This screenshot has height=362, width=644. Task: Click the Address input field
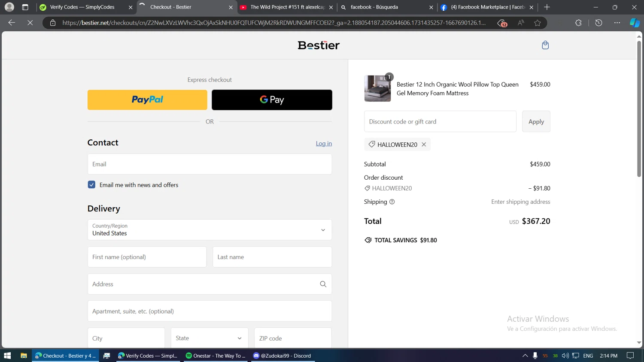(210, 284)
